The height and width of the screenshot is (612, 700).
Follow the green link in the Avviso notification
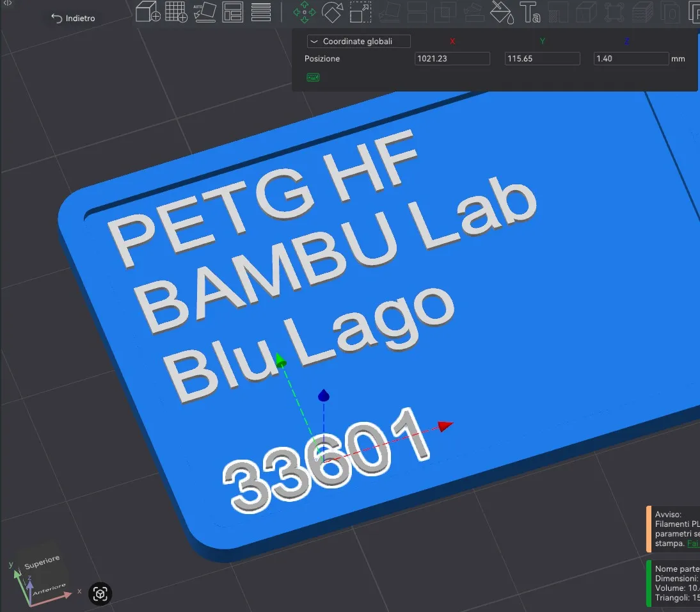coord(694,544)
